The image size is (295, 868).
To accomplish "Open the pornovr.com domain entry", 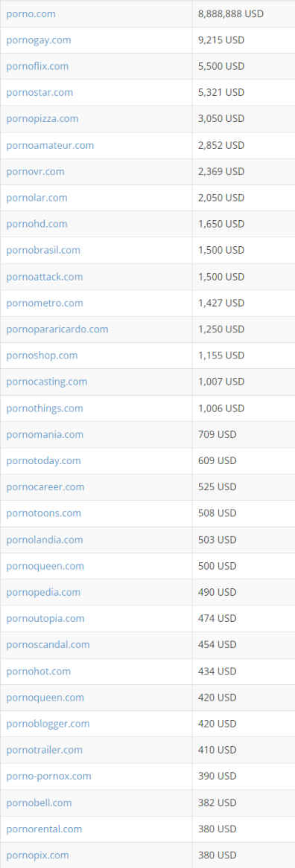I will click(x=35, y=172).
